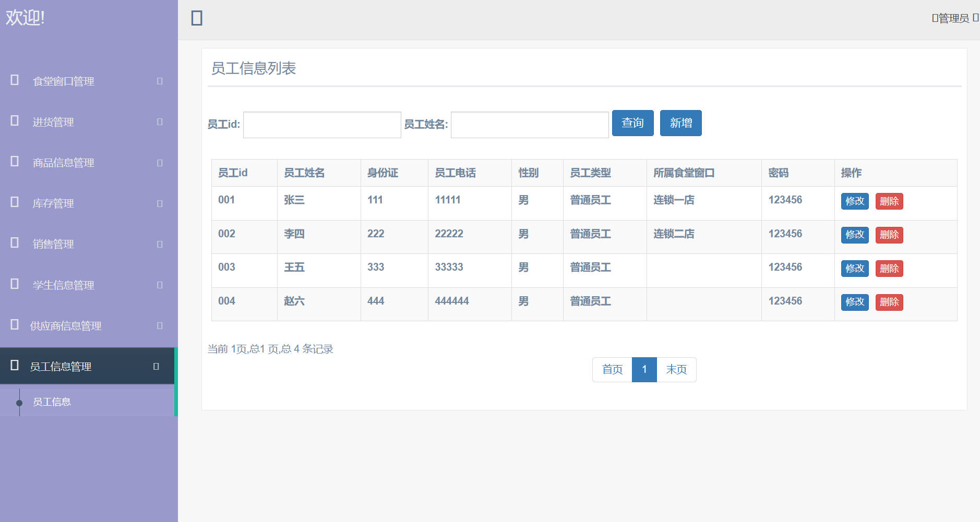This screenshot has height=522, width=980.
Task: Go to 末页 in pagination
Action: click(x=676, y=369)
